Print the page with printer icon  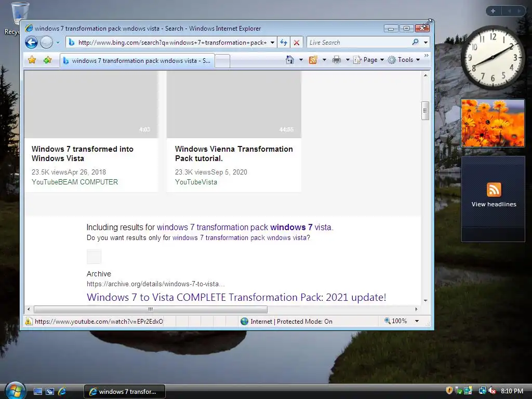(x=336, y=60)
